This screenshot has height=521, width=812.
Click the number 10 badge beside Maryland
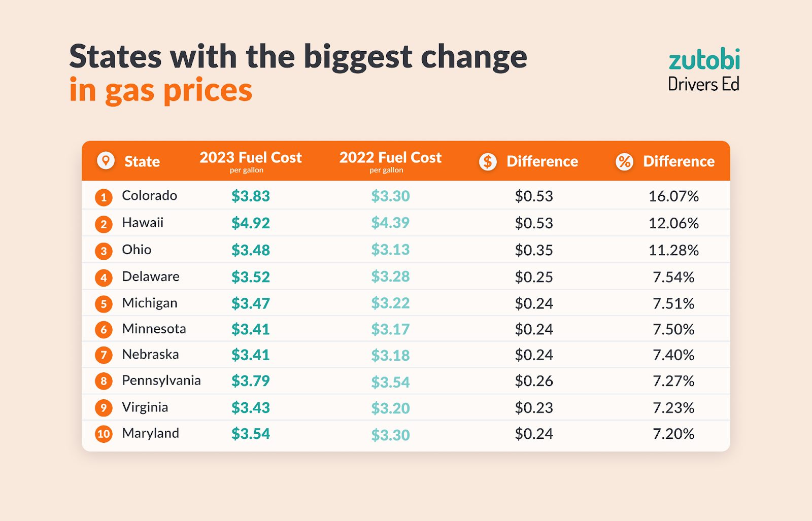coord(104,434)
